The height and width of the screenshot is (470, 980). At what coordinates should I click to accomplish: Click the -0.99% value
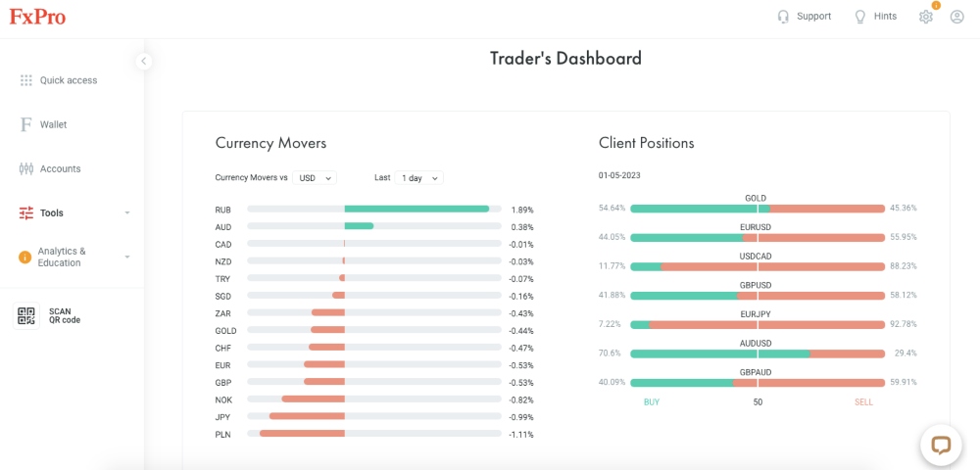(521, 417)
